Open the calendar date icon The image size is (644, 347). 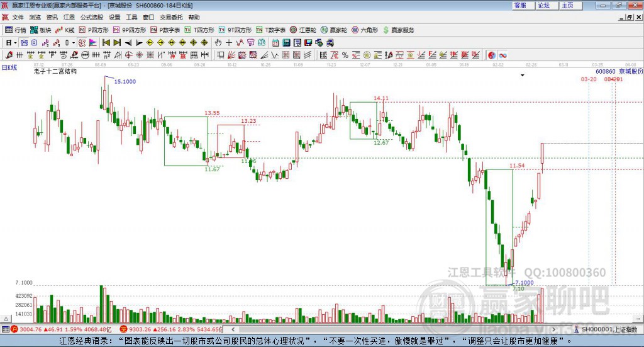[x=275, y=43]
